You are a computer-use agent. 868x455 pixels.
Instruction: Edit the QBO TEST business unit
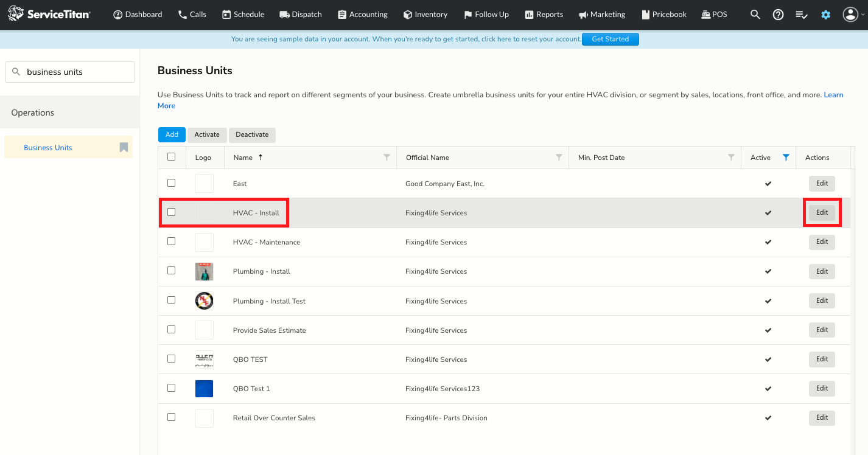(x=822, y=359)
